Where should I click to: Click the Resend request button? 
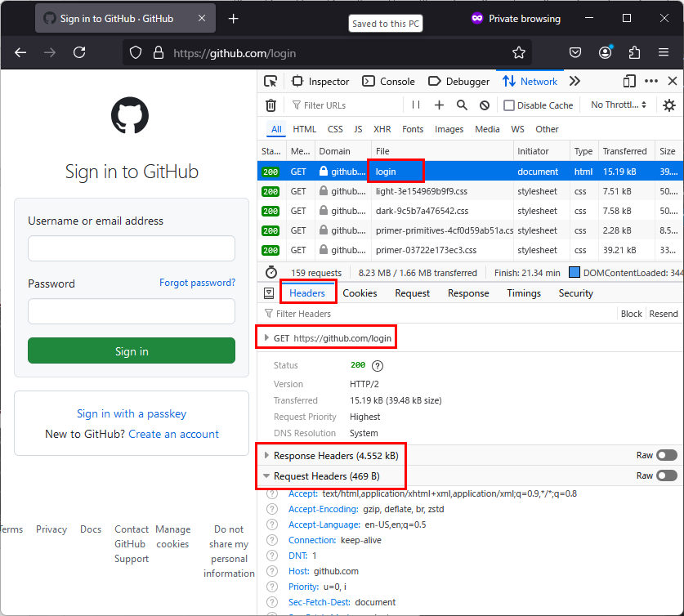click(x=663, y=314)
